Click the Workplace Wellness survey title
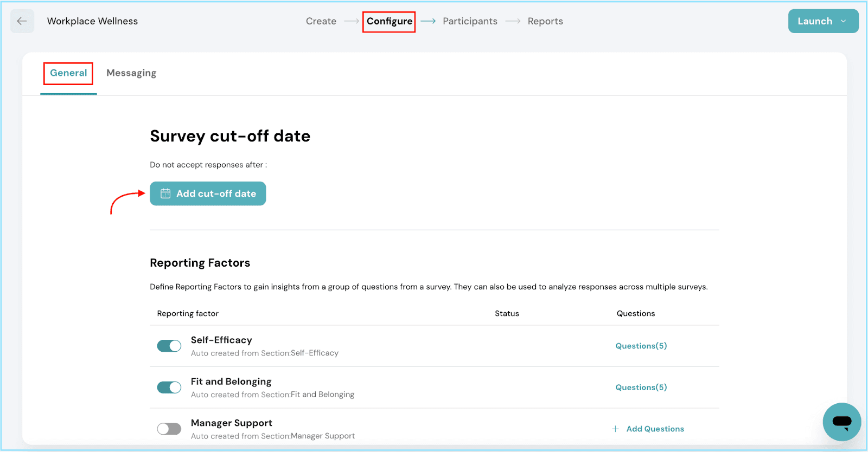This screenshot has height=452, width=868. click(92, 21)
